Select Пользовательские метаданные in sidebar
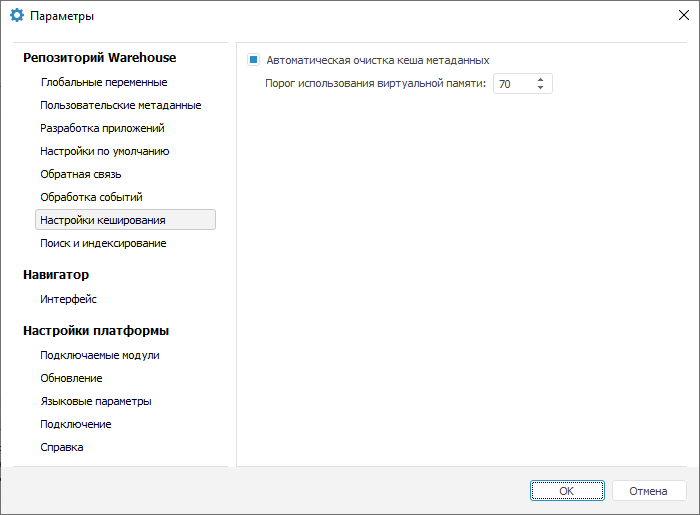This screenshot has height=515, width=700. (121, 105)
